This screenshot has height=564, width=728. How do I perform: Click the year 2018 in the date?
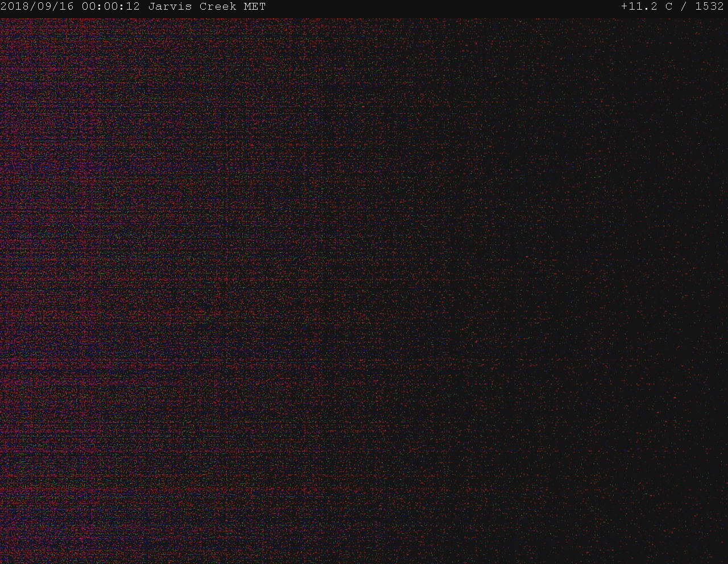pos(15,7)
